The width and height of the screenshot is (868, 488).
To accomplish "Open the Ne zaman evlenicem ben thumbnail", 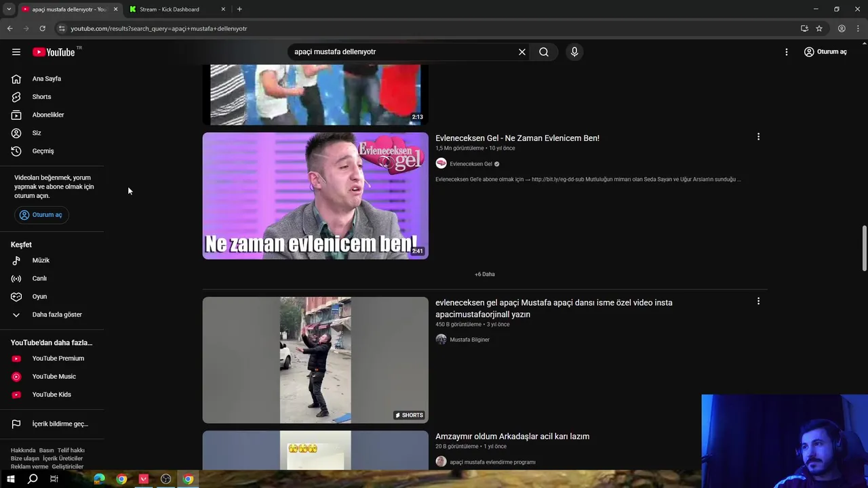I will (315, 196).
